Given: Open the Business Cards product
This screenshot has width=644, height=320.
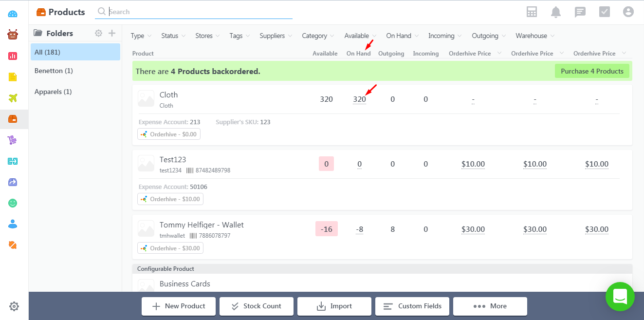Looking at the screenshot, I should point(185,284).
